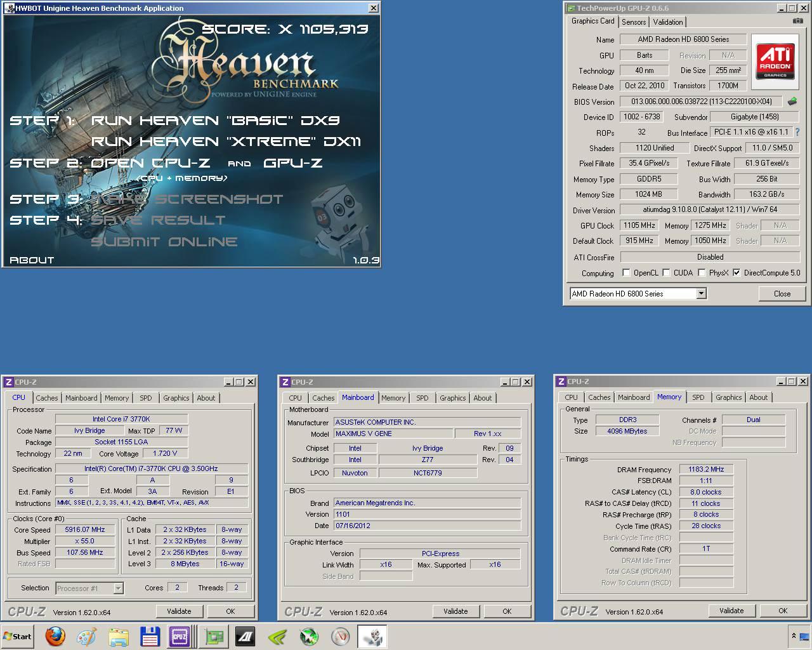Screen dimensions: 812x650
Task: Click the middle CPU-Z Mainboard window title icon
Action: click(x=285, y=382)
